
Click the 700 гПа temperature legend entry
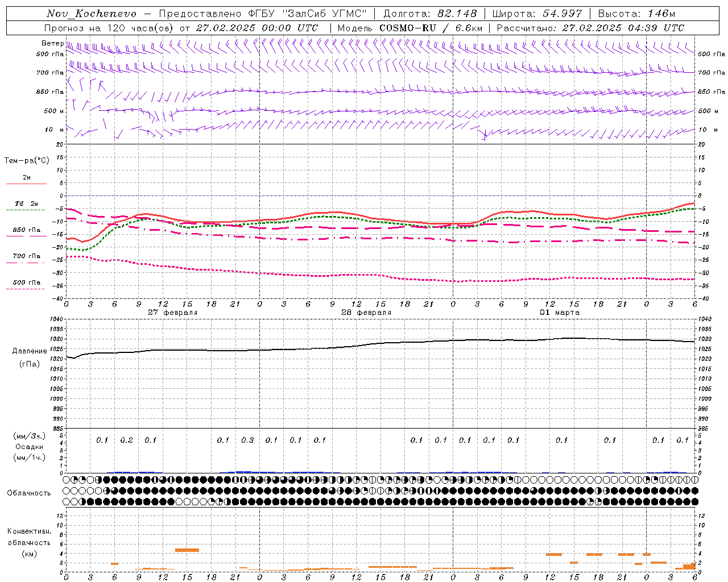27,256
